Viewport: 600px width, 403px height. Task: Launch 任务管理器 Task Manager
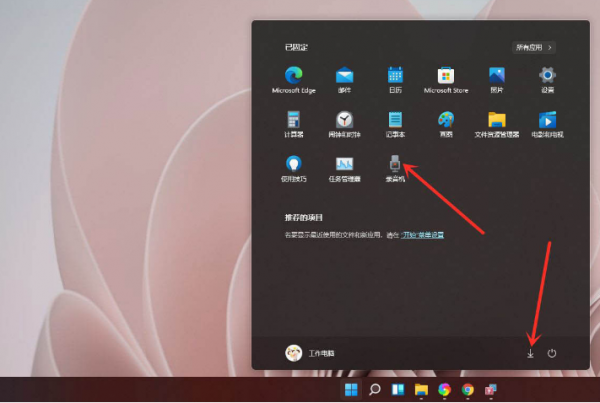344,169
